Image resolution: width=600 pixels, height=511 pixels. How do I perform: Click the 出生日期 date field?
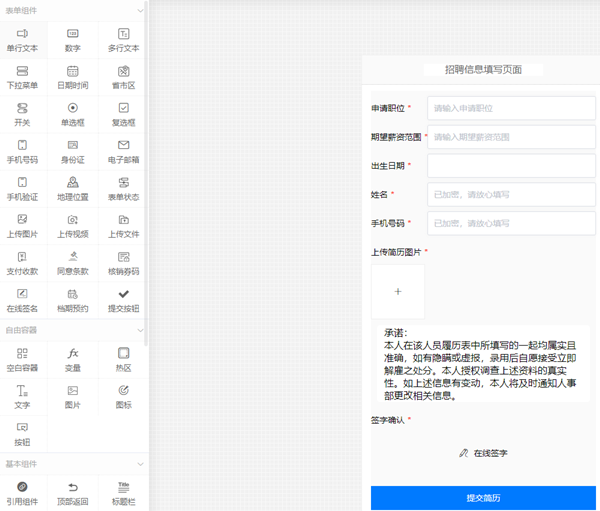click(511, 166)
